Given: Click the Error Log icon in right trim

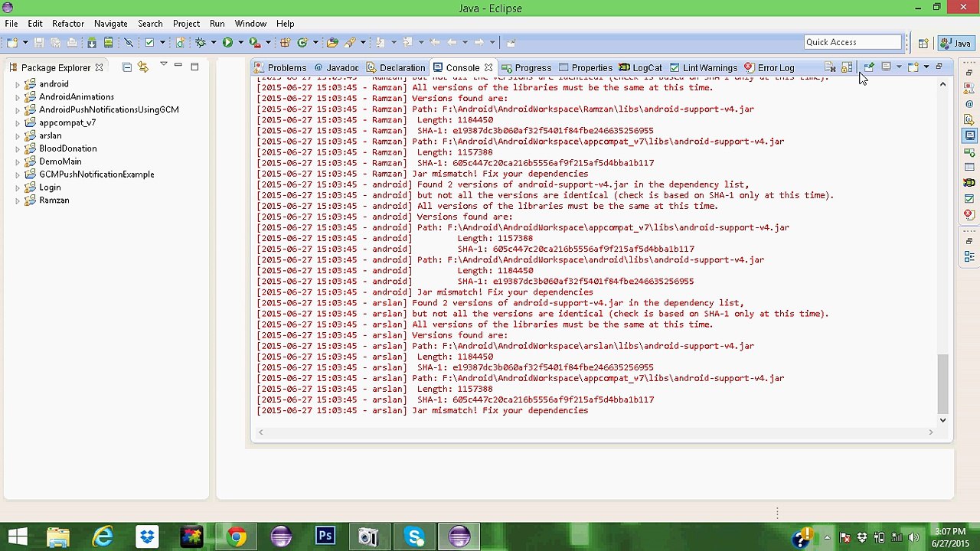Looking at the screenshot, I should [x=969, y=214].
